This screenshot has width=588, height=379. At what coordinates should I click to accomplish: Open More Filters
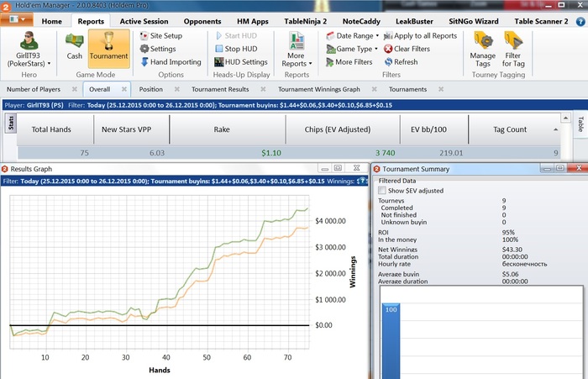(x=349, y=62)
